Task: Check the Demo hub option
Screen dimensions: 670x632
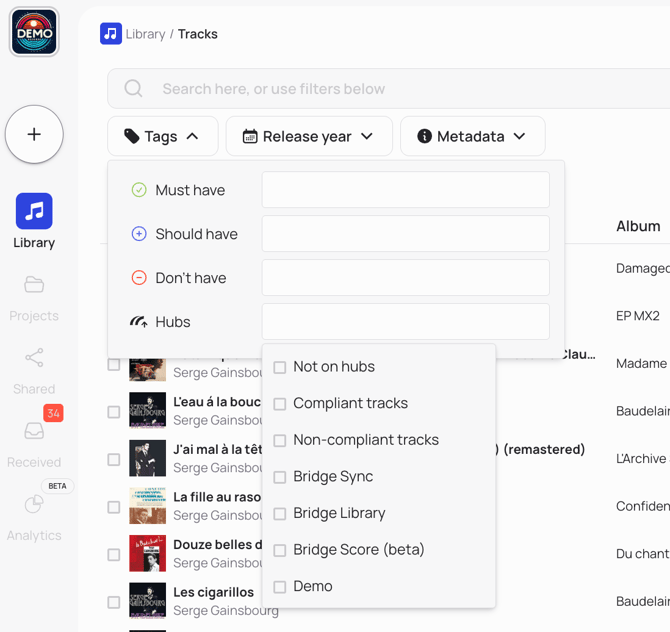Action: click(x=280, y=587)
